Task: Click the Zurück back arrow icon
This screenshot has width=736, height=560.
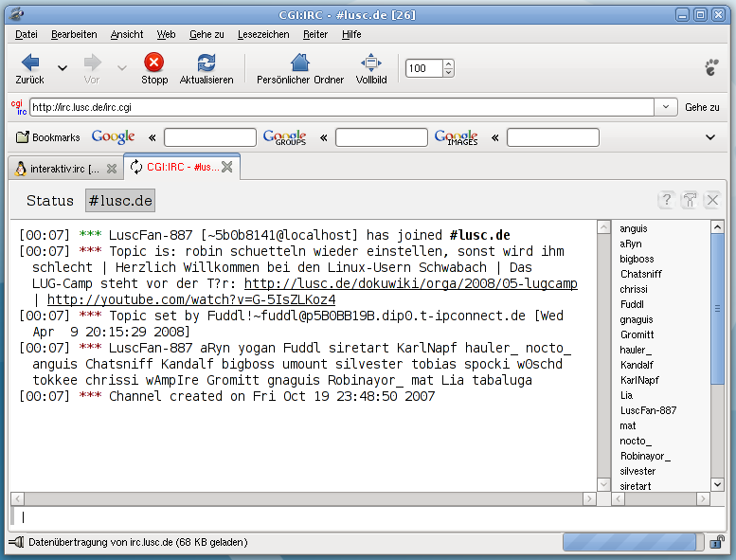Action: (x=29, y=63)
